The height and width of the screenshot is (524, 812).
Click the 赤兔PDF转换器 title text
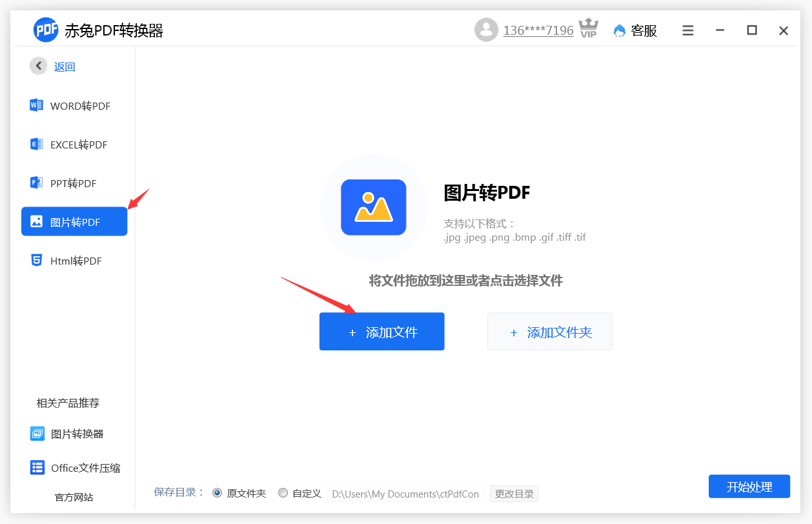tap(114, 30)
